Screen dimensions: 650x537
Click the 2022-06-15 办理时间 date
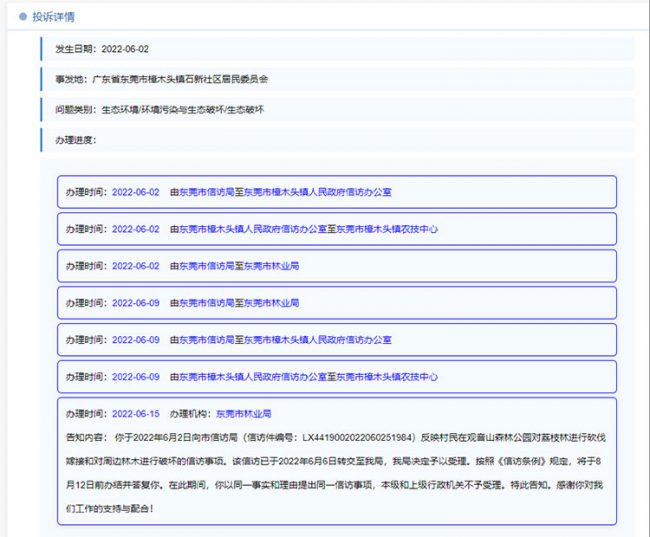pos(135,413)
